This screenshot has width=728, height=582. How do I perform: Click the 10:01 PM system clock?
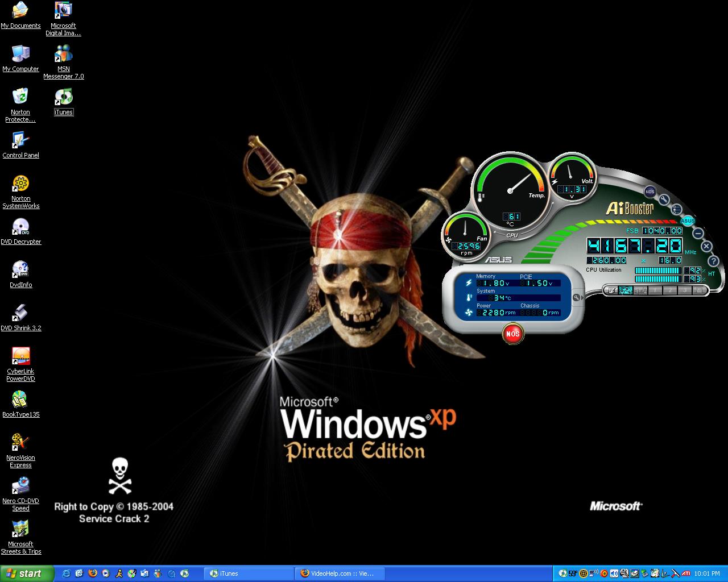click(x=707, y=573)
